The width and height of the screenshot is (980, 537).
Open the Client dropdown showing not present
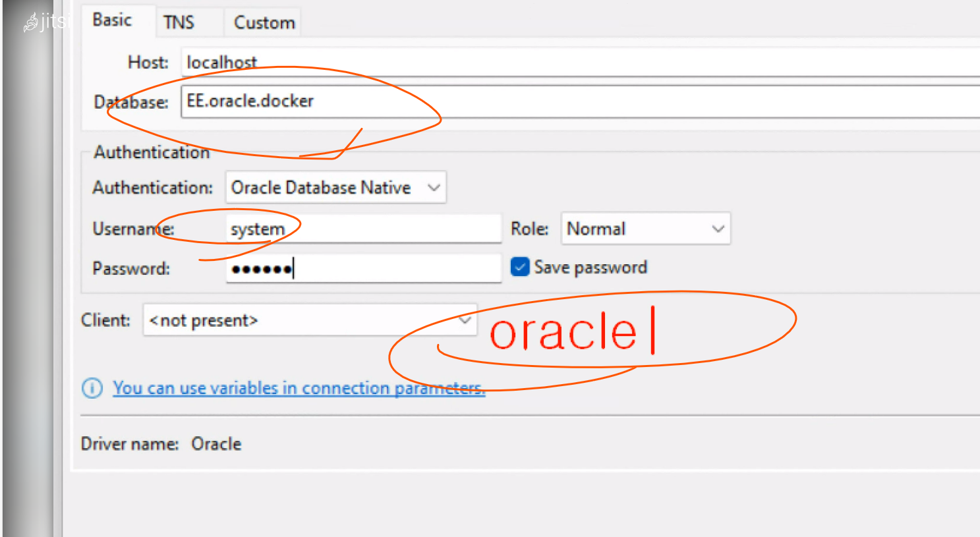[x=310, y=320]
